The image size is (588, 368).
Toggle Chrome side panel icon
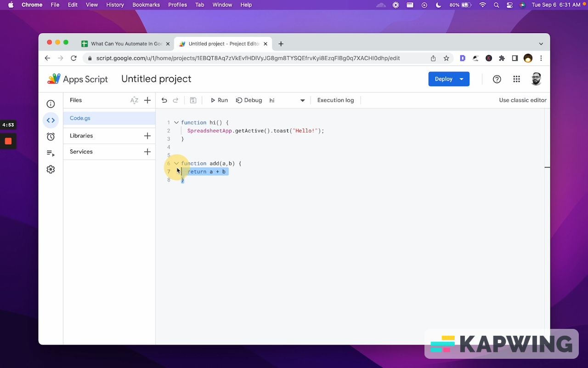pyautogui.click(x=515, y=58)
